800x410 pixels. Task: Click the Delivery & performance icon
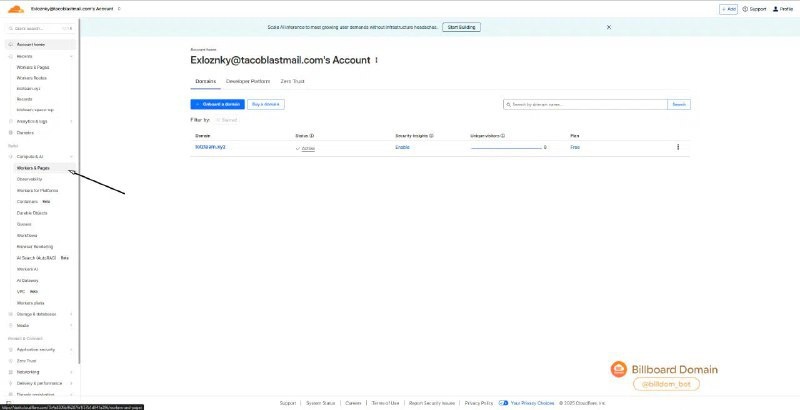[x=11, y=383]
